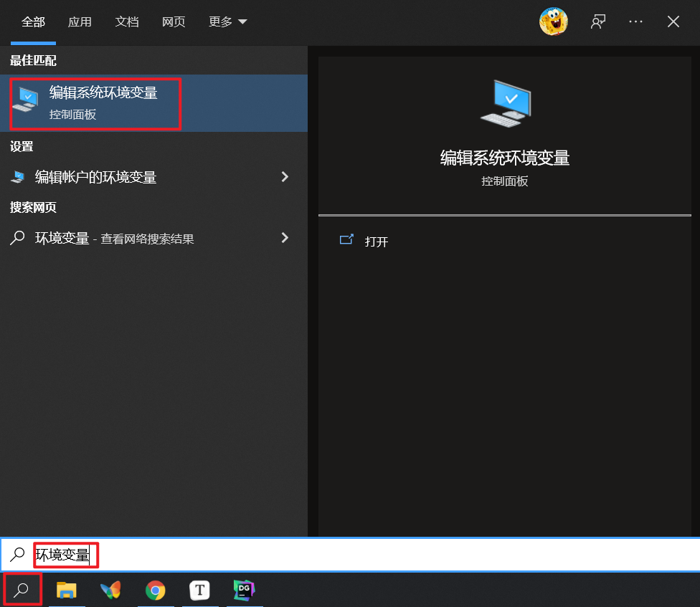Close the search panel with X
The height and width of the screenshot is (607, 700).
click(673, 21)
